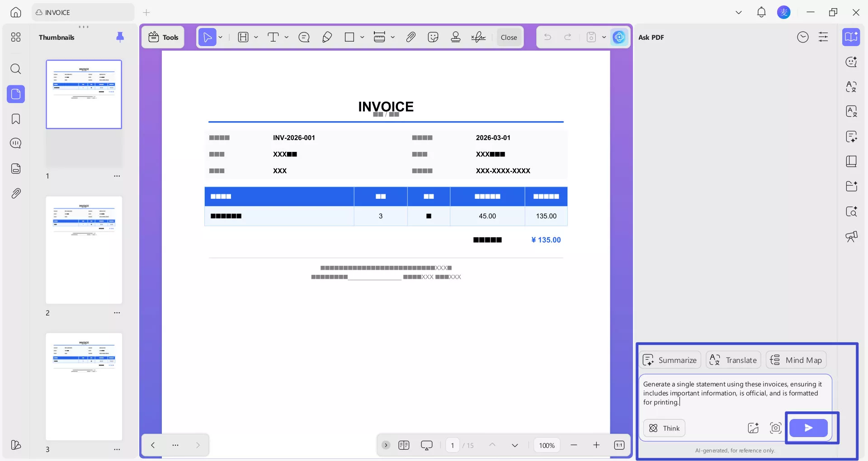Open the search panel in left sidebar
Viewport: 868px width, 461px height.
[16, 69]
